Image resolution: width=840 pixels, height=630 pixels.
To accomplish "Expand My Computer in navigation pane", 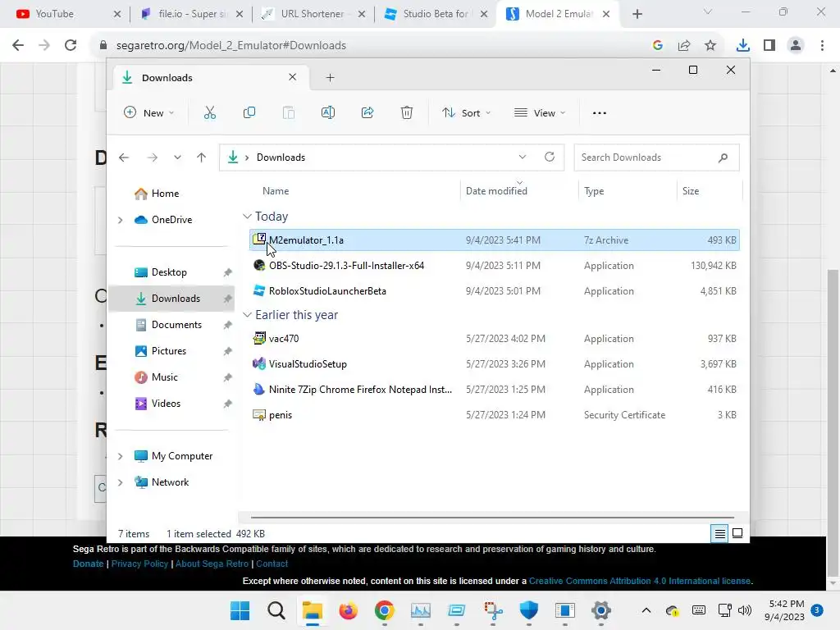I will pos(120,456).
